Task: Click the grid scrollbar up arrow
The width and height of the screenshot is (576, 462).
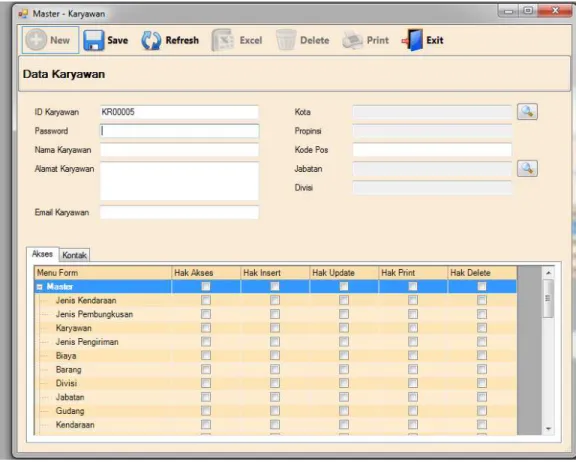Action: 548,272
